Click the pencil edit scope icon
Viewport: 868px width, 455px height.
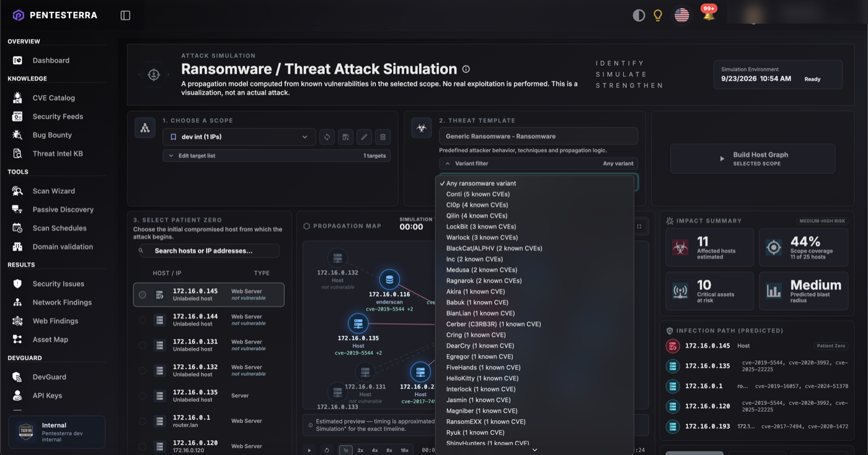point(365,137)
